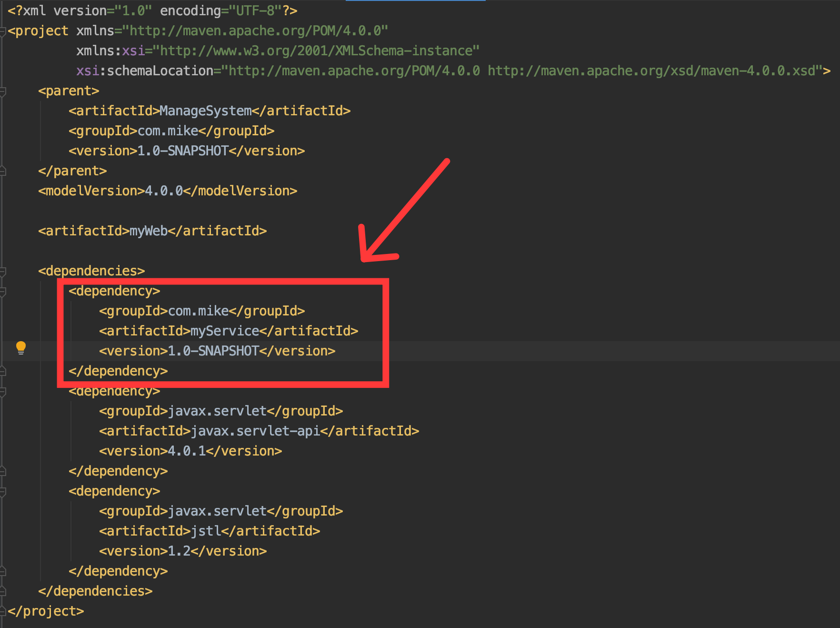The width and height of the screenshot is (840, 628).
Task: Click the </dependencies> closing tag text
Action: point(95,591)
